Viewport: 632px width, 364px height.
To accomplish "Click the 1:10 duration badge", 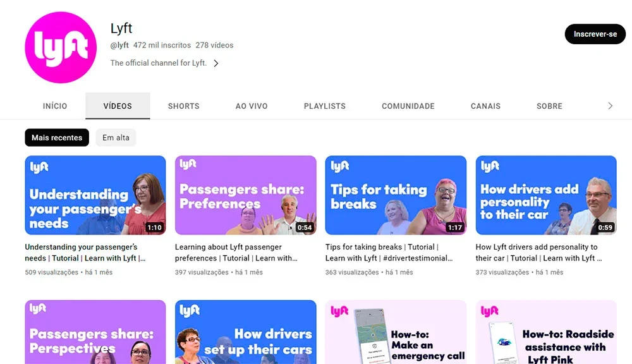I will (x=154, y=227).
